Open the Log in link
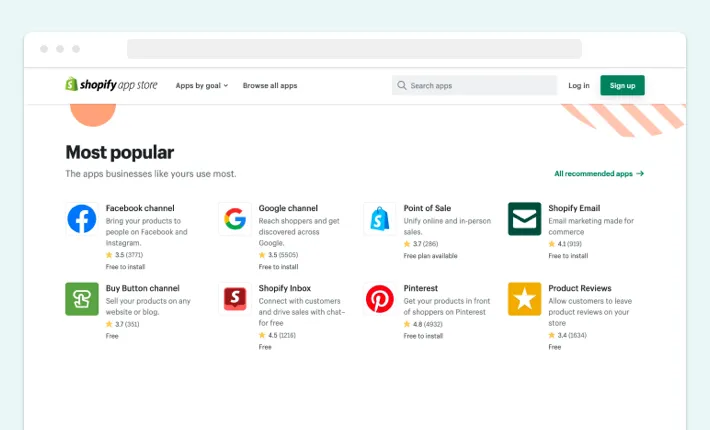This screenshot has width=710, height=430. tap(579, 86)
